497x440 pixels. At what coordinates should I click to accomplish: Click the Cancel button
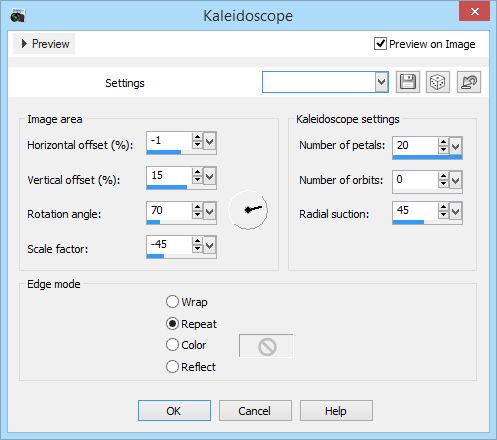255,411
